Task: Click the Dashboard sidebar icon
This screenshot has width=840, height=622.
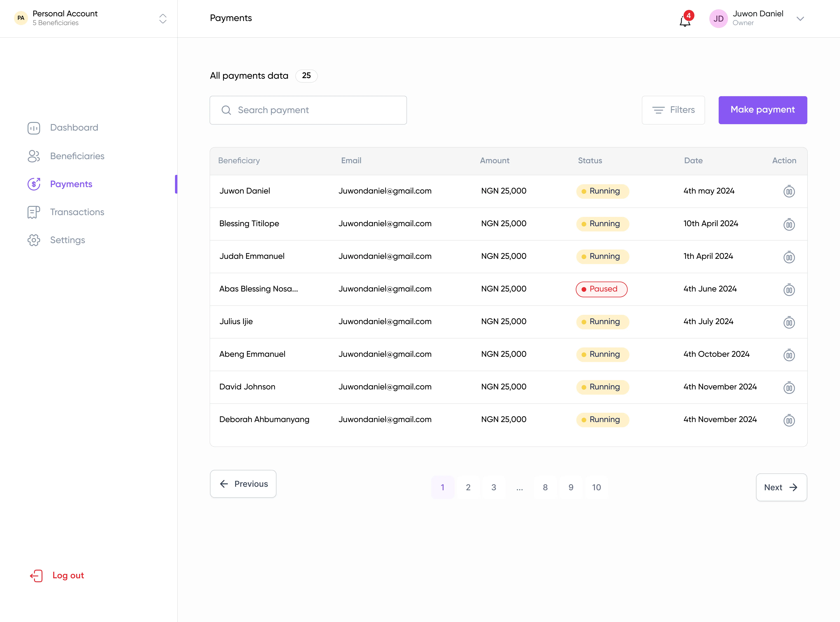Action: [34, 128]
